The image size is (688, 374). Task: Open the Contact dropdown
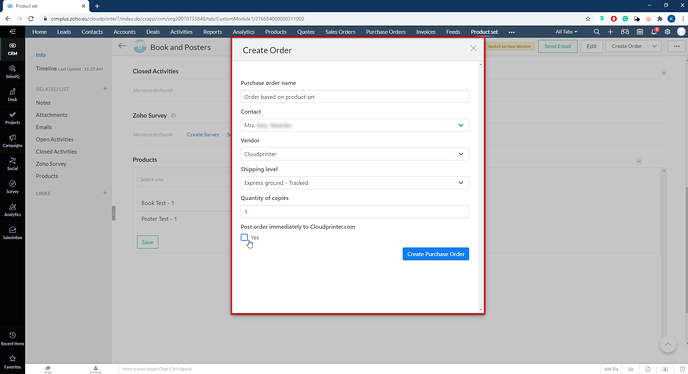click(355, 125)
